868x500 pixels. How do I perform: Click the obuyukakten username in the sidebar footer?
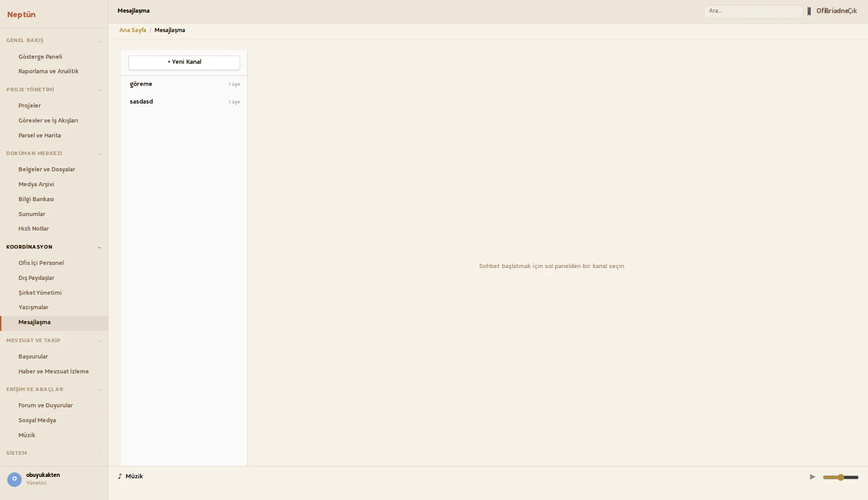click(43, 475)
